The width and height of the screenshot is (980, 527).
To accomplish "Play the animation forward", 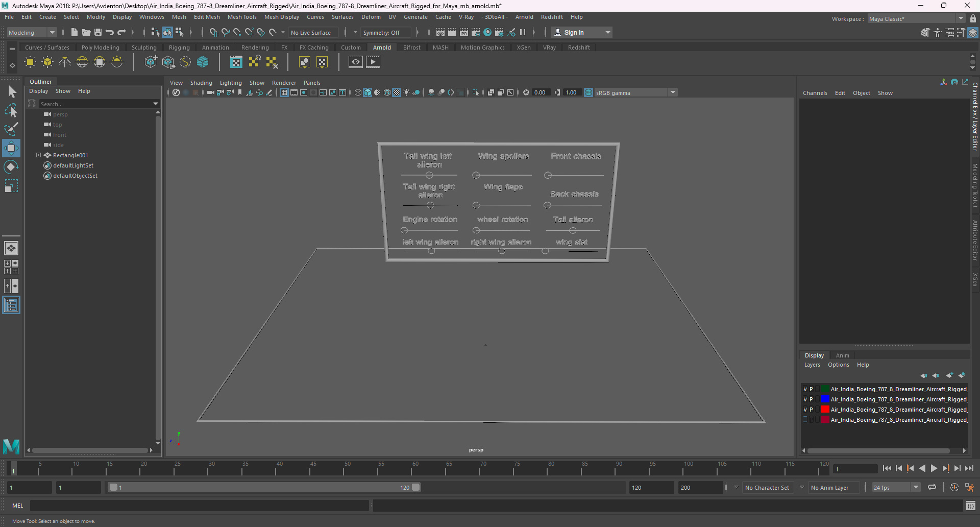I will (x=934, y=468).
